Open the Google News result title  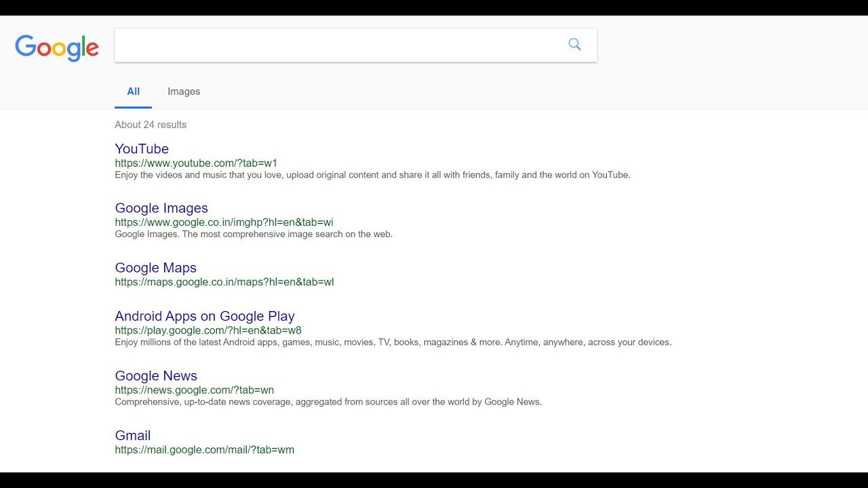[156, 376]
